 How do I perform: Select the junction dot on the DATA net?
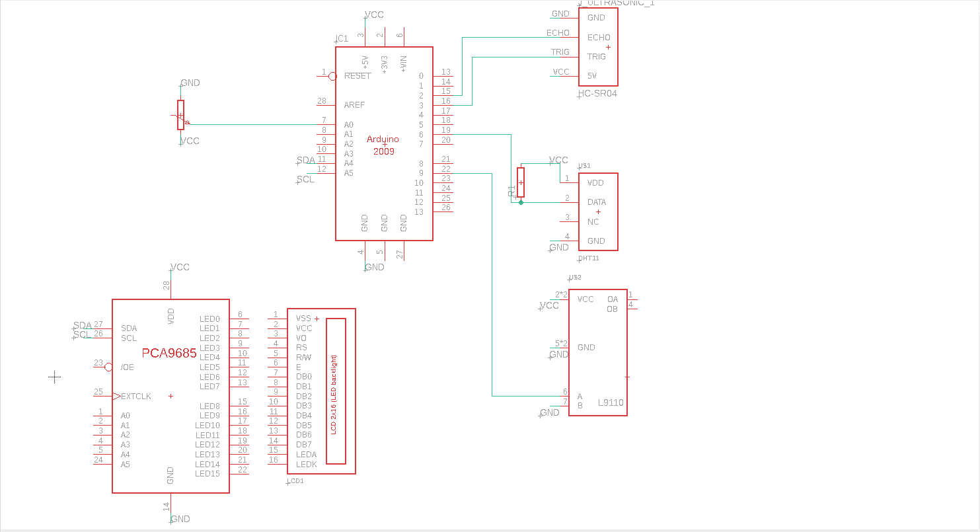point(521,202)
